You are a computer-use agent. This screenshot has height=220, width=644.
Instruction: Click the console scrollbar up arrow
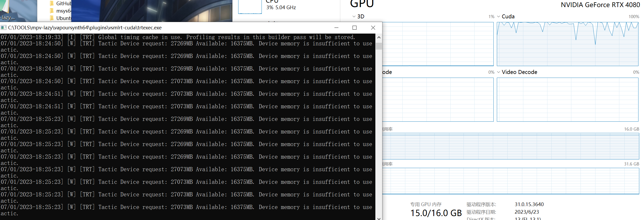tap(379, 37)
